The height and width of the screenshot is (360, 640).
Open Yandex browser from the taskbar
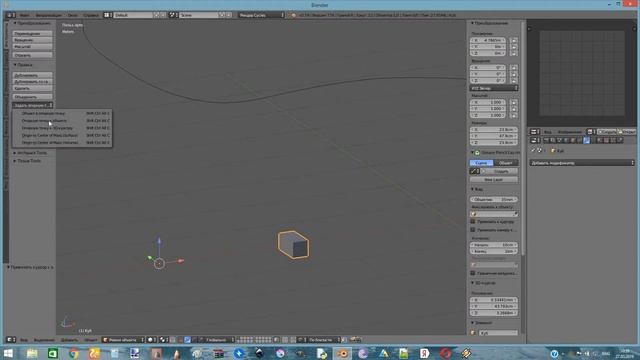pyautogui.click(x=424, y=353)
